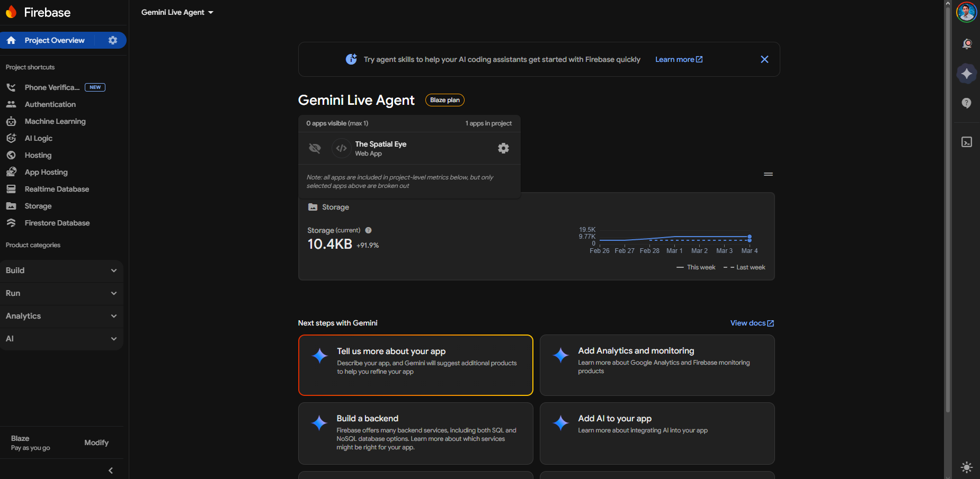Screen dimensions: 980x479
Task: Toggle light/dark theme sun icon
Action: coord(967,467)
